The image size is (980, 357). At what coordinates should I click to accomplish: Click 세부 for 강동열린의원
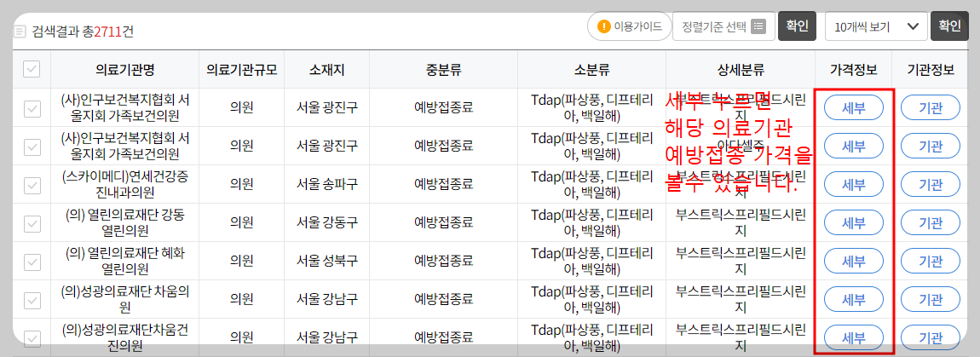[854, 222]
